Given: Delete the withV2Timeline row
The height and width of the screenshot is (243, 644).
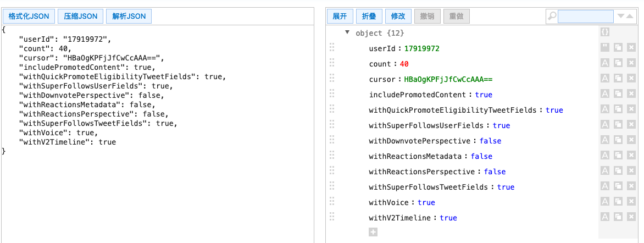Looking at the screenshot, I should pos(631,217).
